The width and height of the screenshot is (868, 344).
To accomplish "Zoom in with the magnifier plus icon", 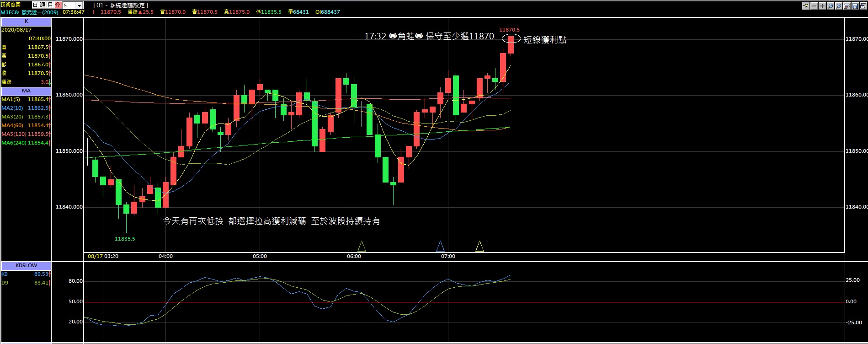I will [x=839, y=6].
